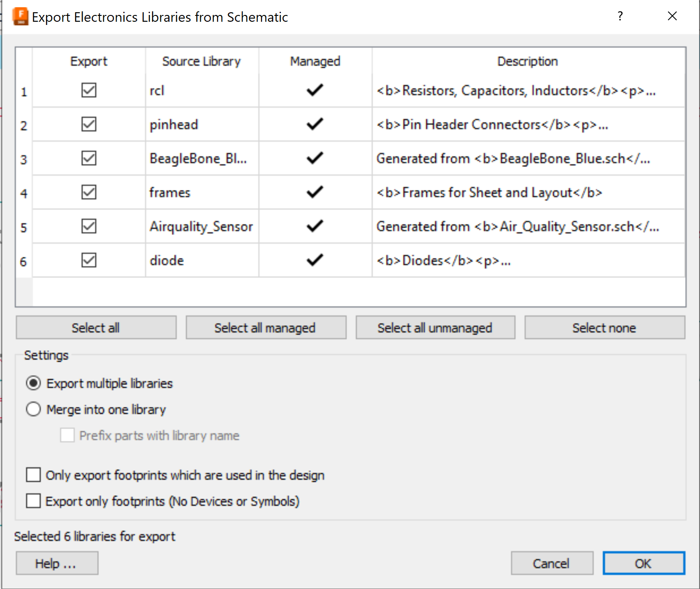This screenshot has height=589, width=700.
Task: Select the Export multiple libraries option
Action: click(33, 383)
